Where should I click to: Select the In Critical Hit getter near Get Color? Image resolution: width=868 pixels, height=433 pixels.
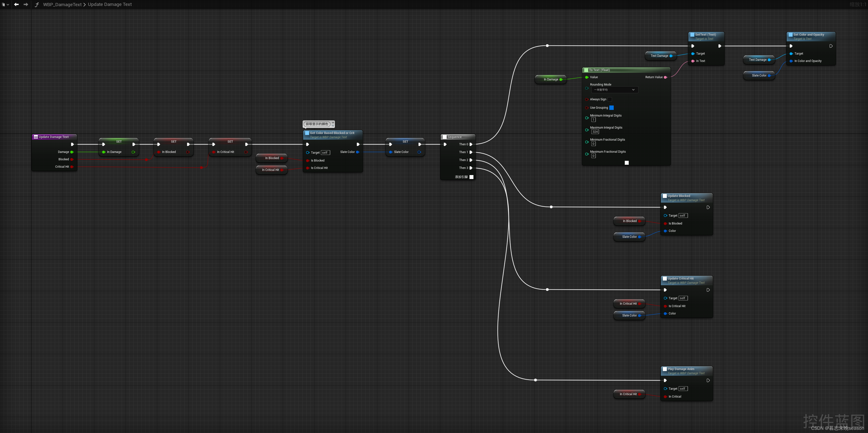click(x=271, y=170)
